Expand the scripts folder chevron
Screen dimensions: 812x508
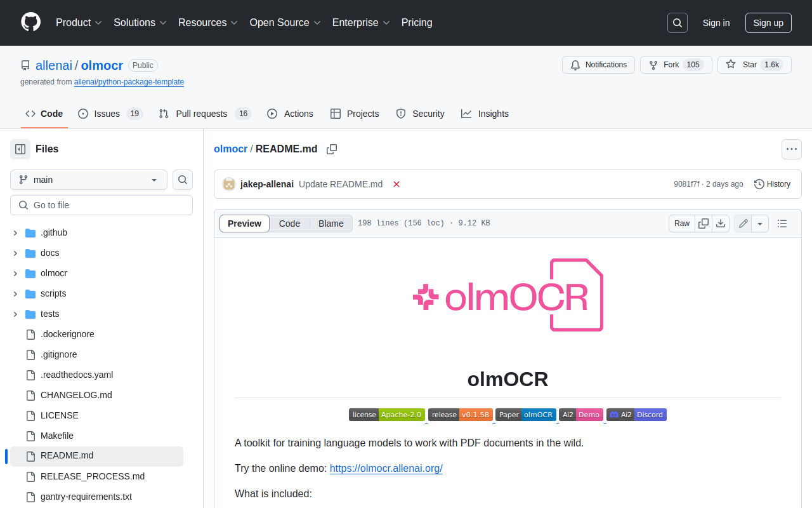[x=15, y=294]
